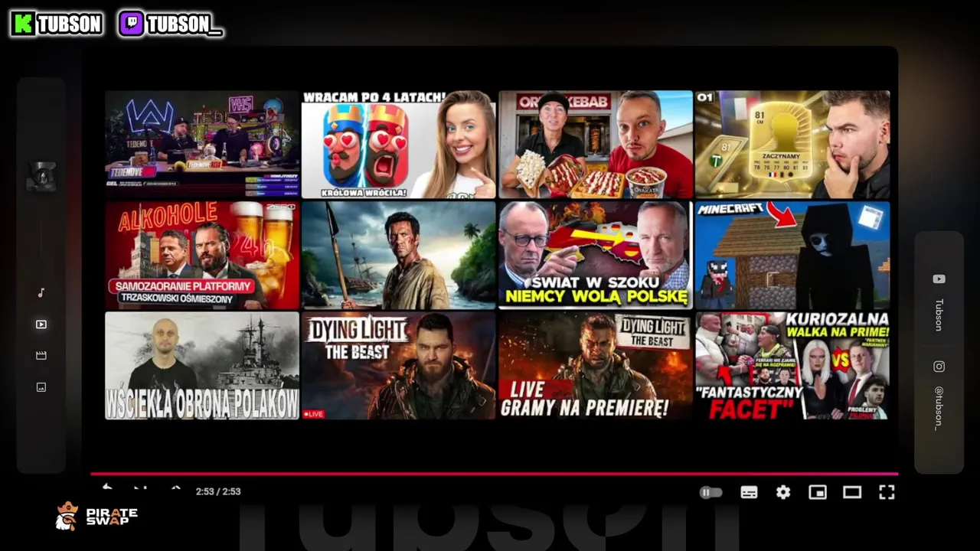Click the next video button
Viewport: 980px width, 551px height.
[141, 488]
